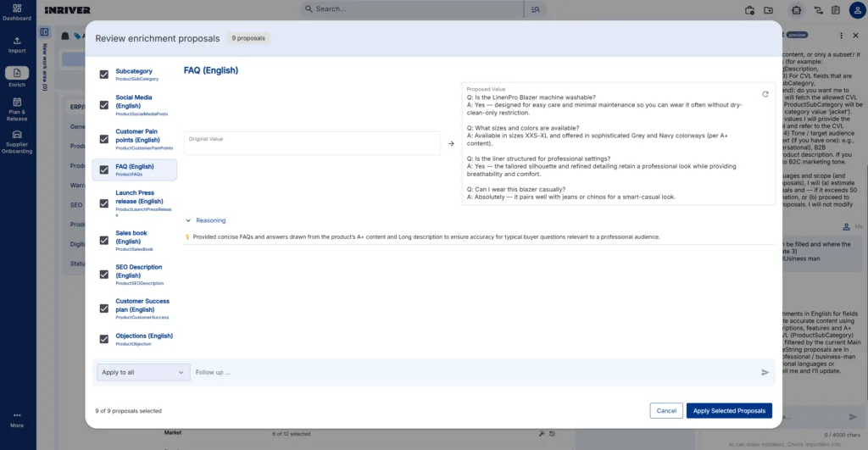The image size is (868, 450).
Task: Close the background chat panel
Action: [855, 36]
